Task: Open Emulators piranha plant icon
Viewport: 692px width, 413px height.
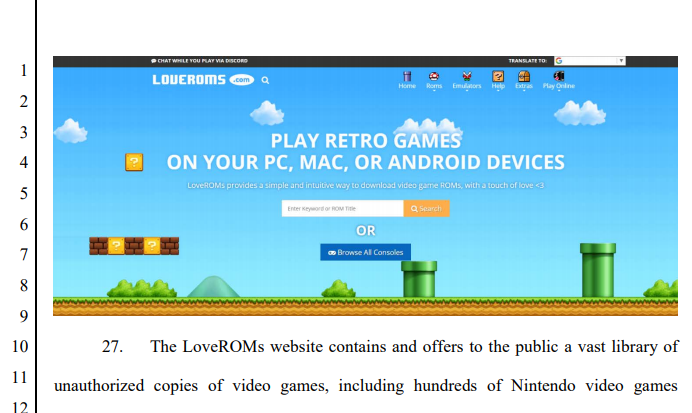Action: tap(466, 76)
